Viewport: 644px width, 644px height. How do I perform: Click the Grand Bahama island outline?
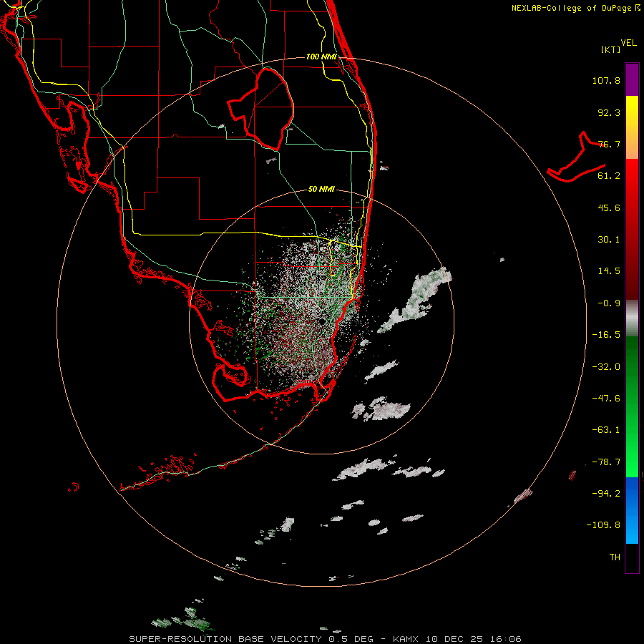(576, 157)
